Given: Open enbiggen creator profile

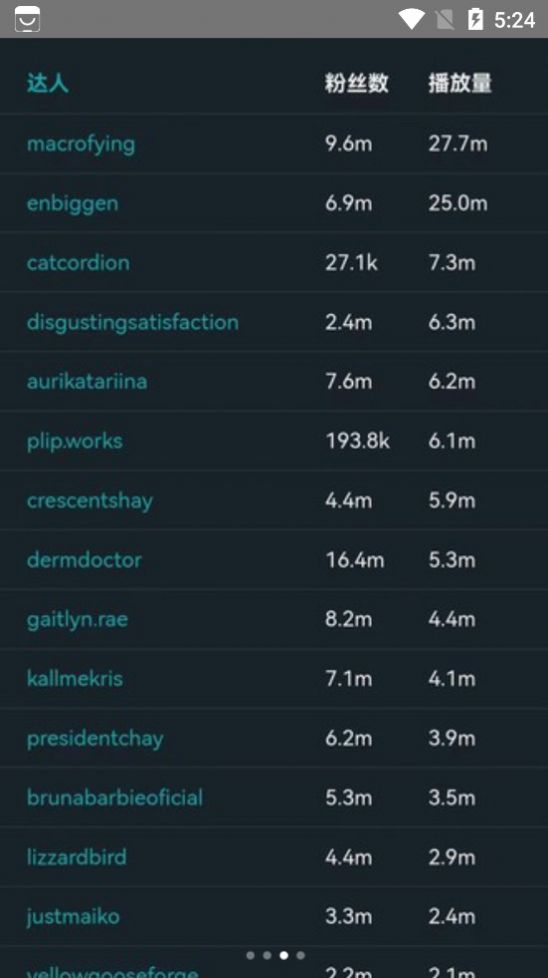Looking at the screenshot, I should click(x=72, y=203).
